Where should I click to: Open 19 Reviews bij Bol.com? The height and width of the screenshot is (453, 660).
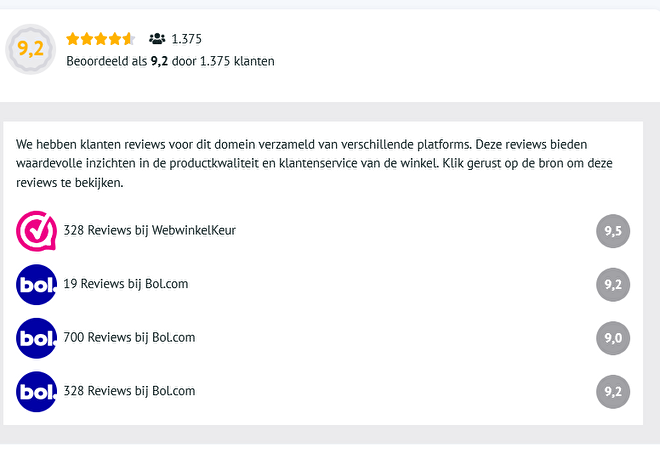click(x=125, y=284)
